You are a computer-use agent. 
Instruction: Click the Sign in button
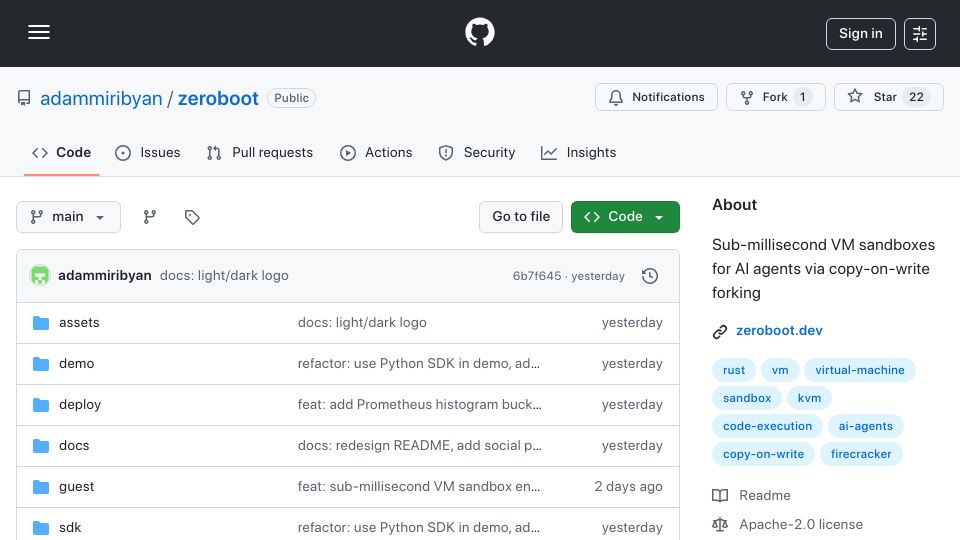[860, 34]
